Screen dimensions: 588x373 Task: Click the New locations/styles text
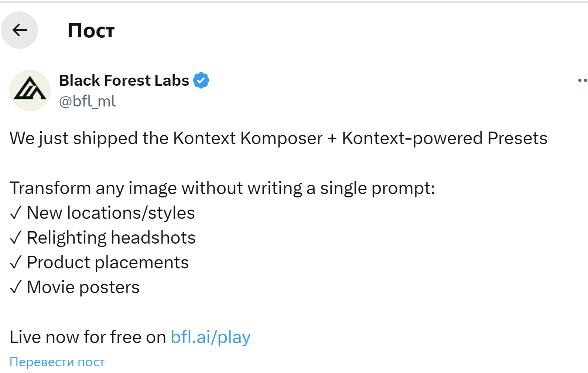point(111,213)
